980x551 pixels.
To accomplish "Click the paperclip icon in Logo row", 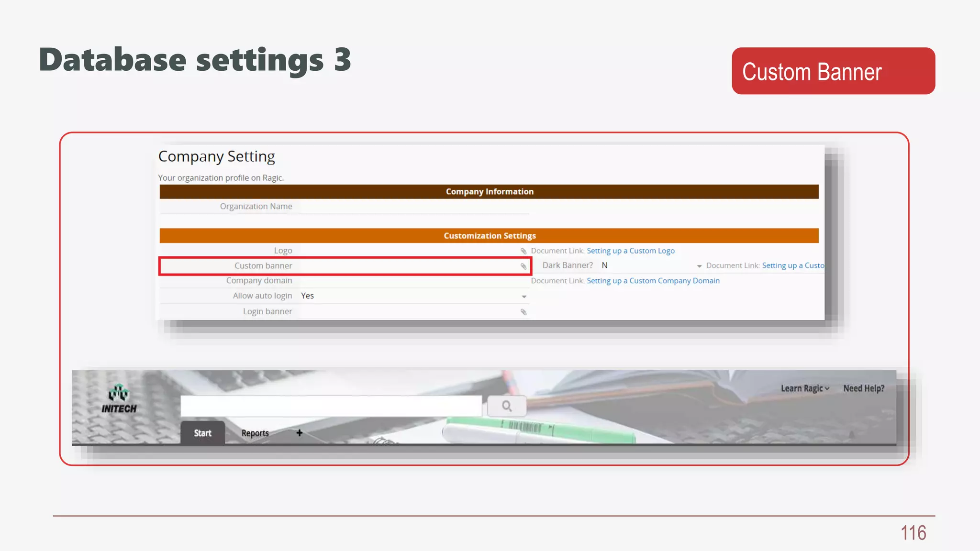I will pos(523,251).
